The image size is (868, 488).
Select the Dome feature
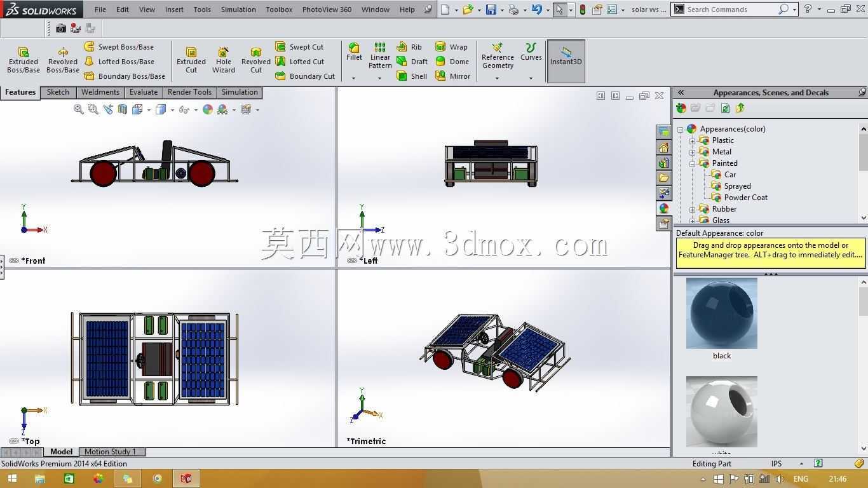tap(452, 62)
